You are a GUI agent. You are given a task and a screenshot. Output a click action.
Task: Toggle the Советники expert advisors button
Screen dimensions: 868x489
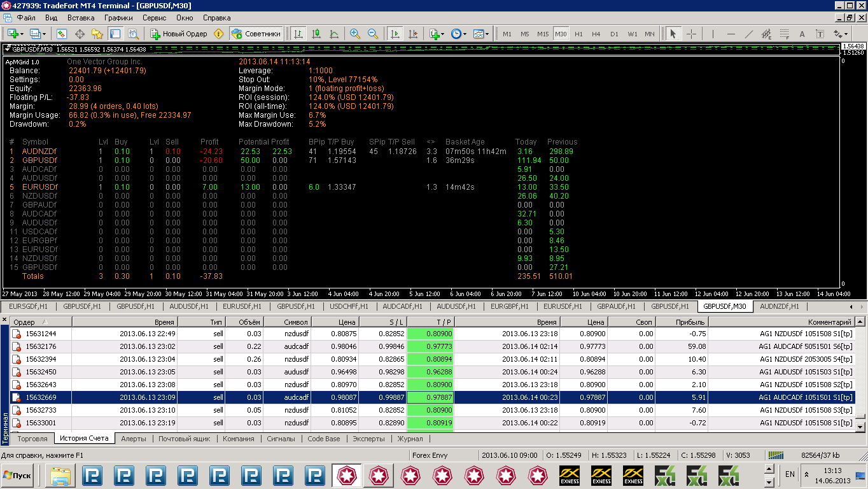click(x=256, y=34)
